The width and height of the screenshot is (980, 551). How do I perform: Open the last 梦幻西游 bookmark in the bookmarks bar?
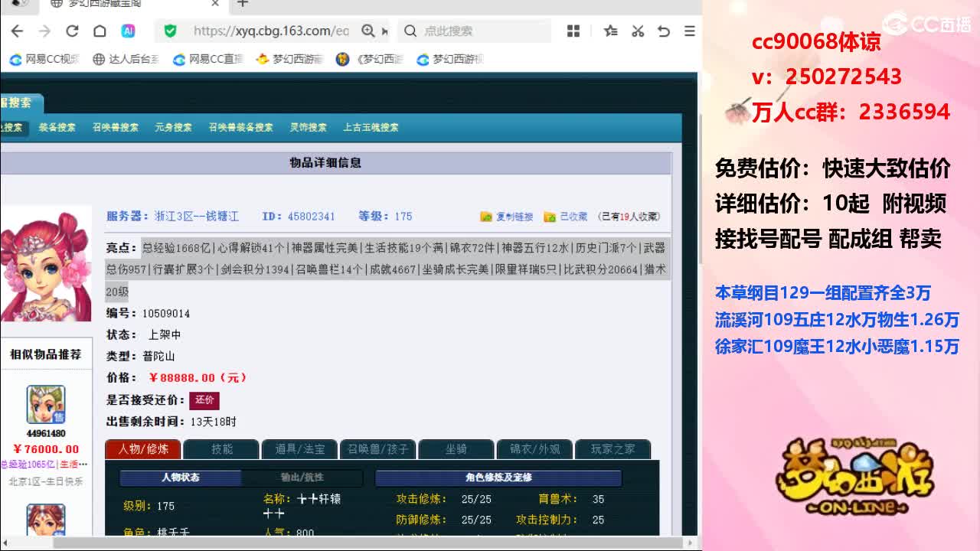click(x=450, y=59)
